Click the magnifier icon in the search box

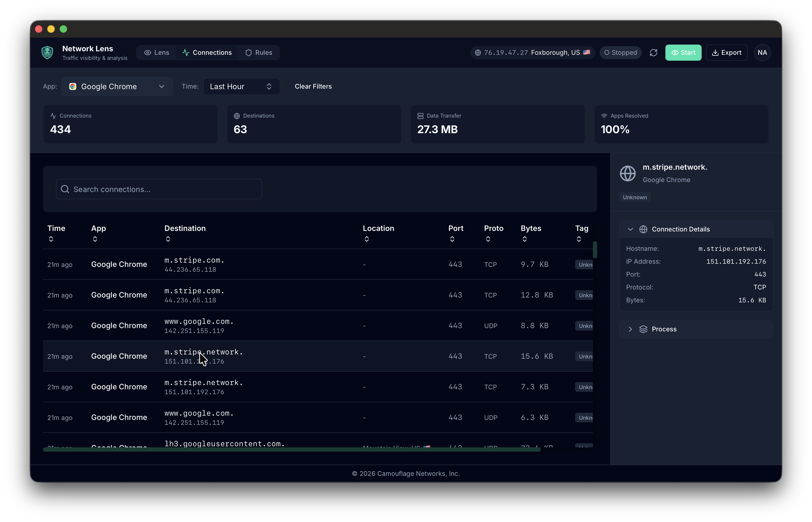(65, 189)
